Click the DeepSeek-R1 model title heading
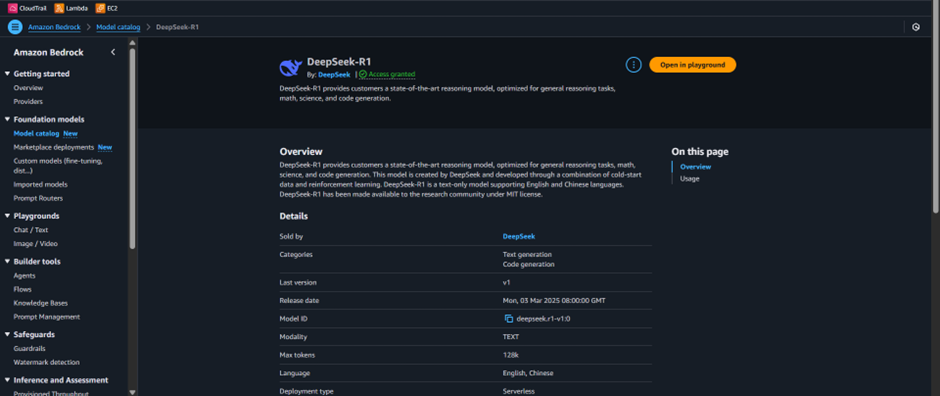The height and width of the screenshot is (396, 940). click(339, 62)
